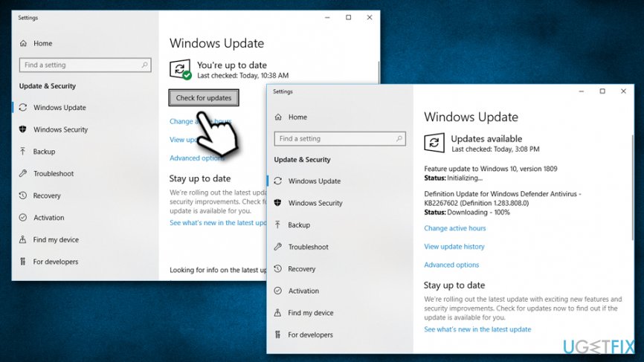Screen dimensions: 644x362
Task: Click Home label in front window
Action: pos(297,117)
